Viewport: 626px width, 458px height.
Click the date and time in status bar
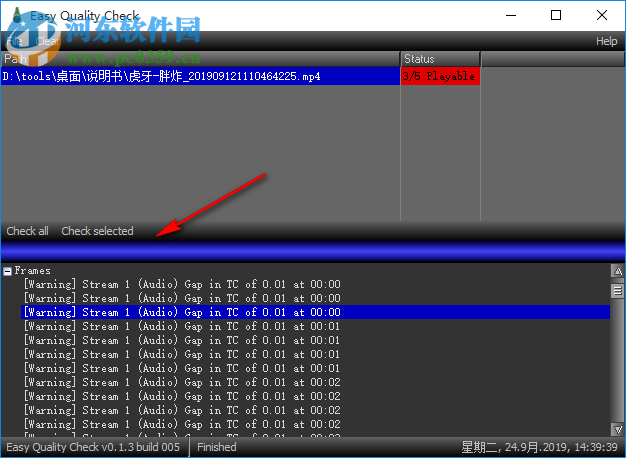(x=539, y=447)
